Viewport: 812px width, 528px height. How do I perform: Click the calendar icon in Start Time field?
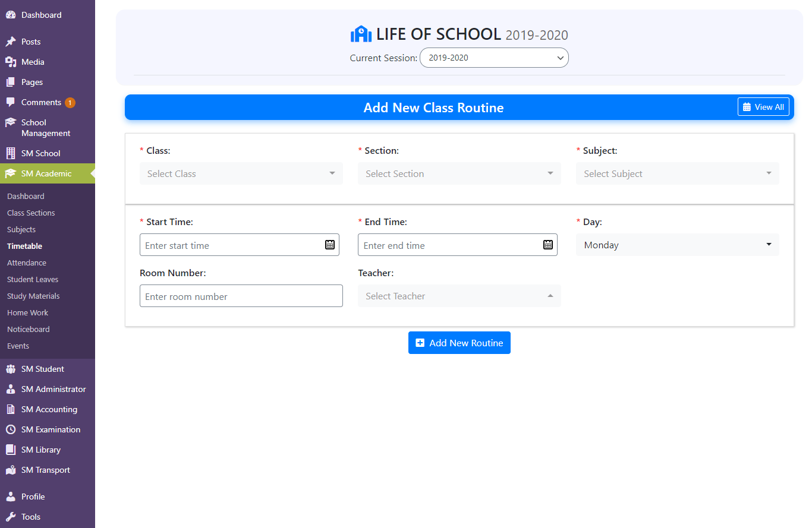(330, 245)
